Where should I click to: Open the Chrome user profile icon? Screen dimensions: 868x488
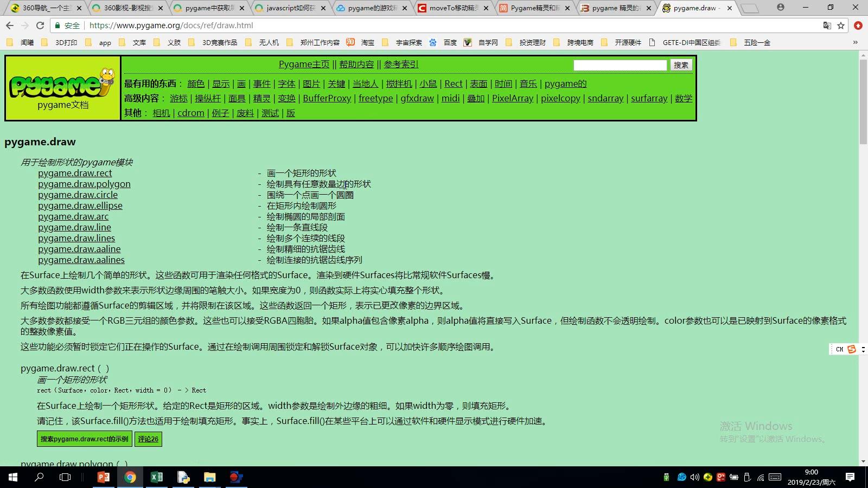(780, 8)
